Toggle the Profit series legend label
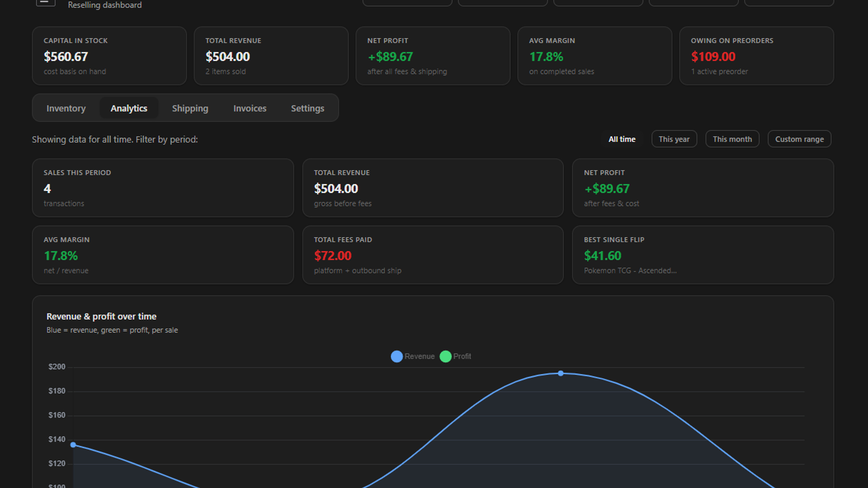Image resolution: width=868 pixels, height=488 pixels. (x=462, y=356)
